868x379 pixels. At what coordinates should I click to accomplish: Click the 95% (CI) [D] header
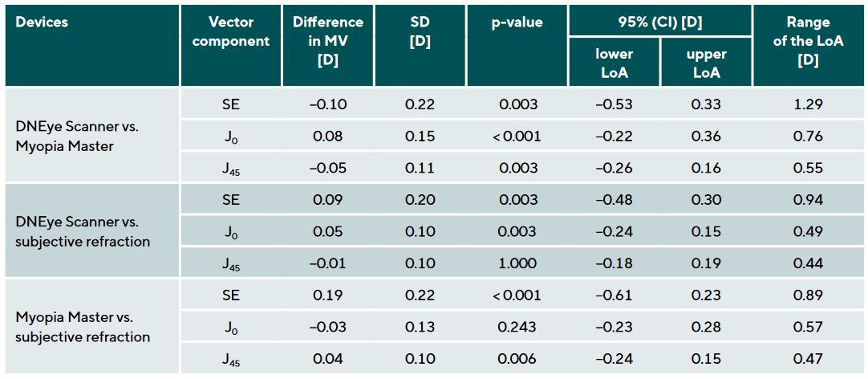coord(659,22)
